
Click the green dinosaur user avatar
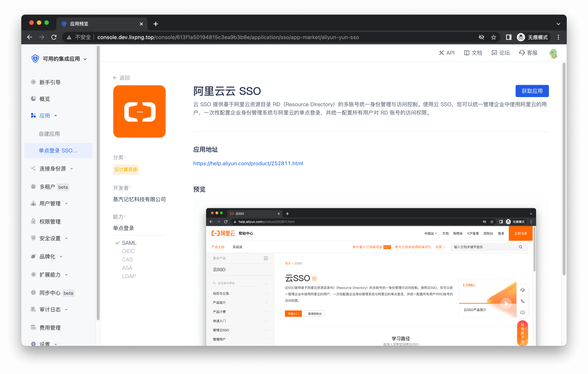click(553, 54)
